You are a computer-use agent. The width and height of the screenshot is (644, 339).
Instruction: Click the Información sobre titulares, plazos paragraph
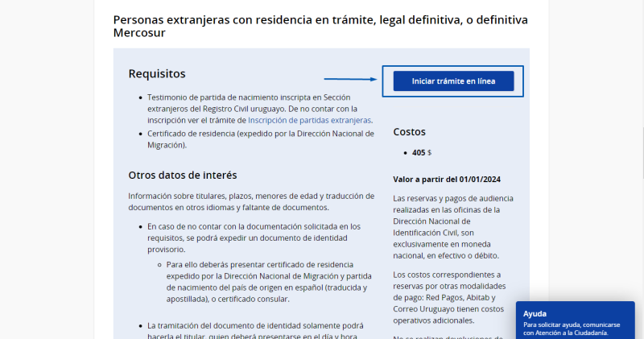tap(251, 201)
